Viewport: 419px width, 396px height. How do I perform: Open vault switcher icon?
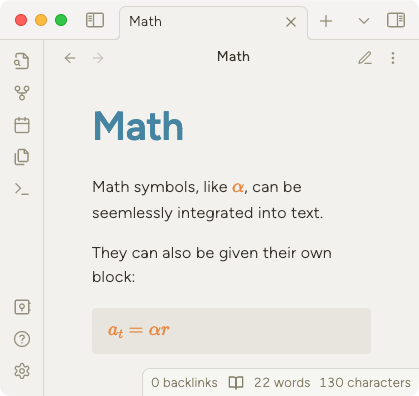pos(22,307)
